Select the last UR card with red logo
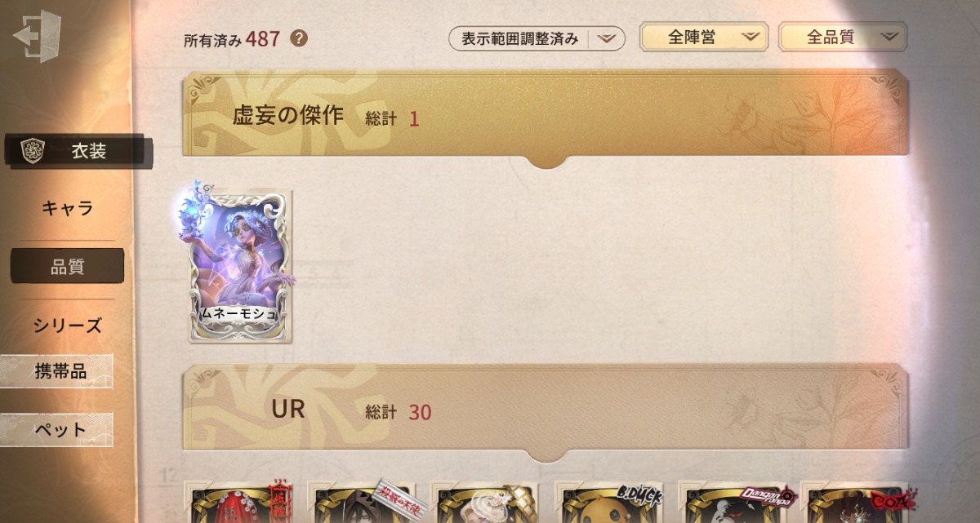Image resolution: width=980 pixels, height=523 pixels. click(854, 502)
